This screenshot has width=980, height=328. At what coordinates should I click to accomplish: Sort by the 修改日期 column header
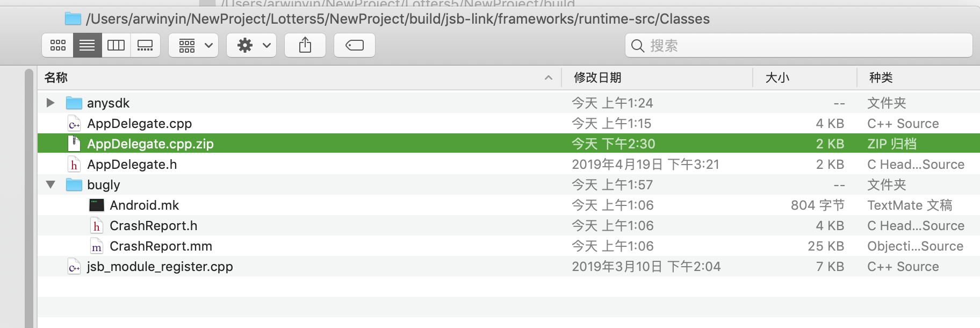click(597, 78)
